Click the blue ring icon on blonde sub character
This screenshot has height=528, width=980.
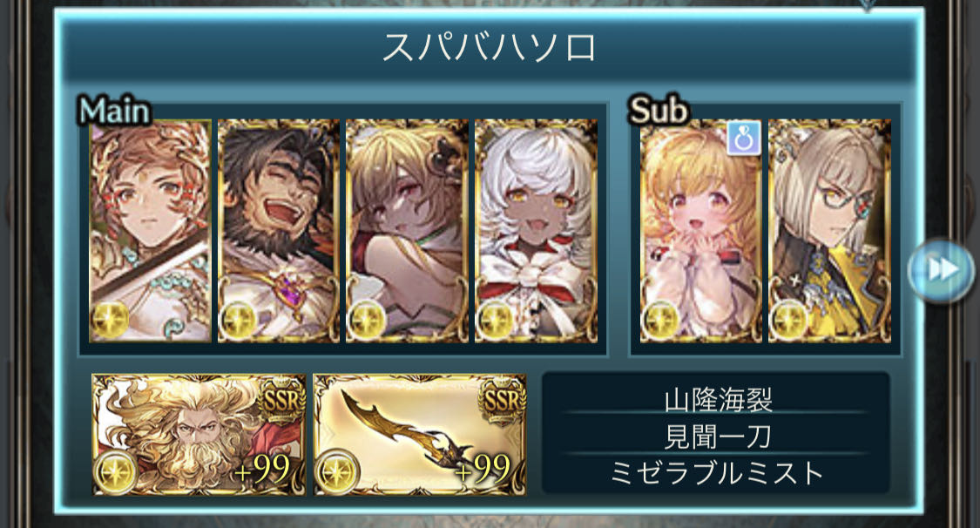pos(744,138)
